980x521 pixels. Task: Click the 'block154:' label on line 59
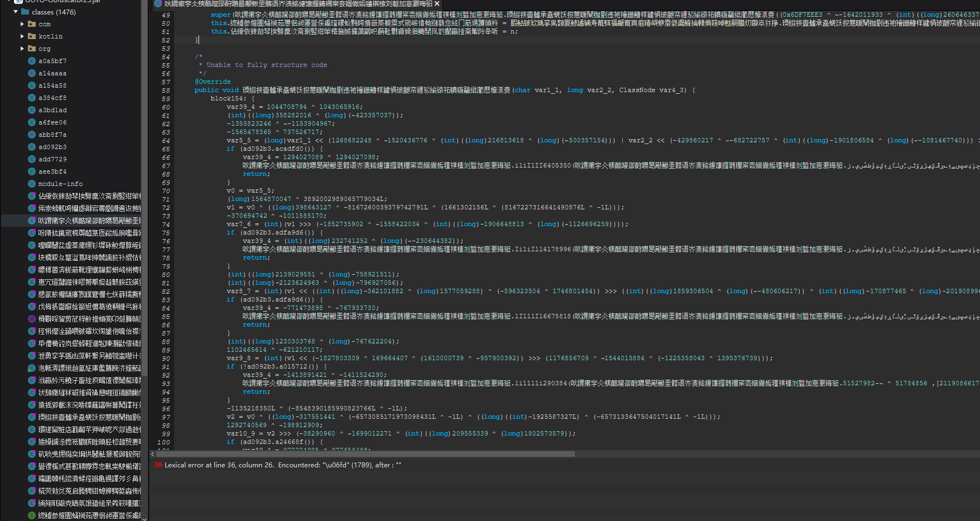(x=232, y=98)
